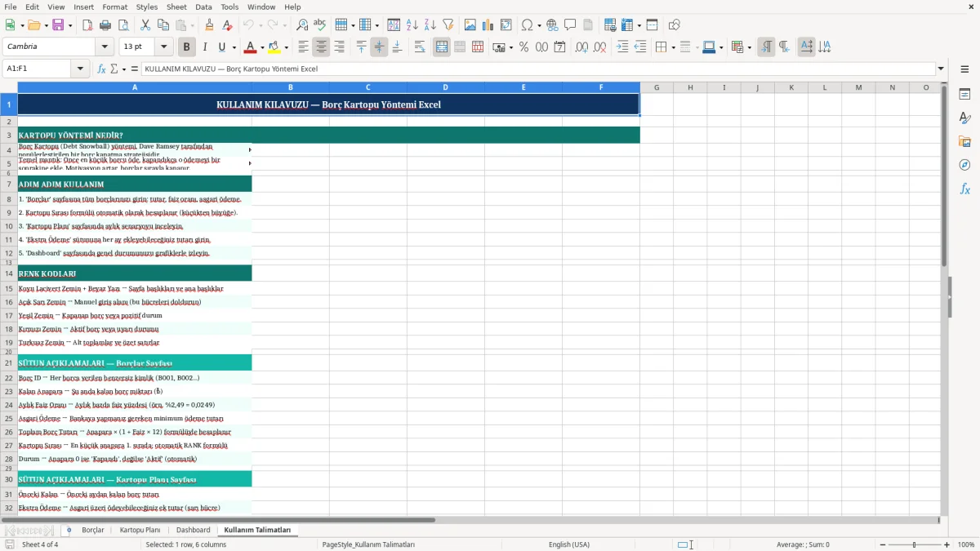Image resolution: width=980 pixels, height=551 pixels.
Task: Format as percent with the % icon
Action: (x=523, y=47)
